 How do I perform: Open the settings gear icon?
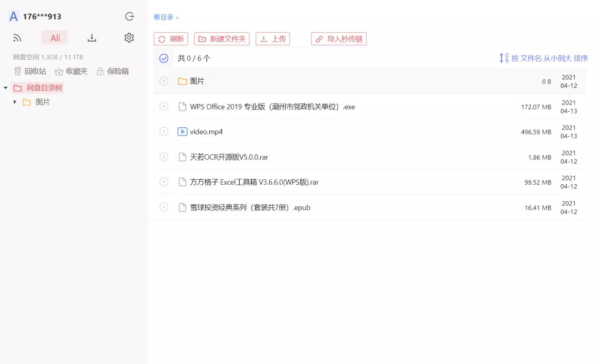coord(129,38)
